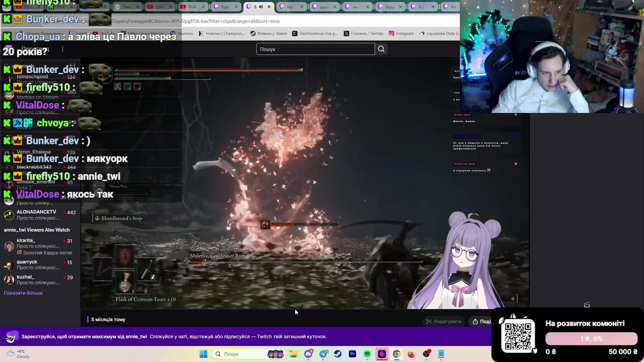
Task: Click quarryck avatar icon
Action: 9,264
